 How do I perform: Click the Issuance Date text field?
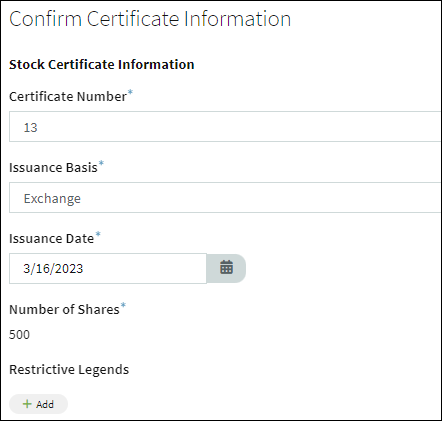pyautogui.click(x=108, y=268)
